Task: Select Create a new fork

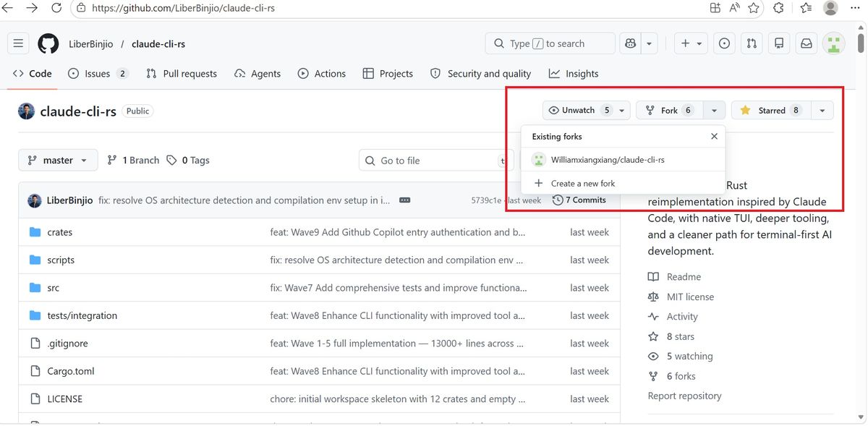Action: tap(582, 184)
